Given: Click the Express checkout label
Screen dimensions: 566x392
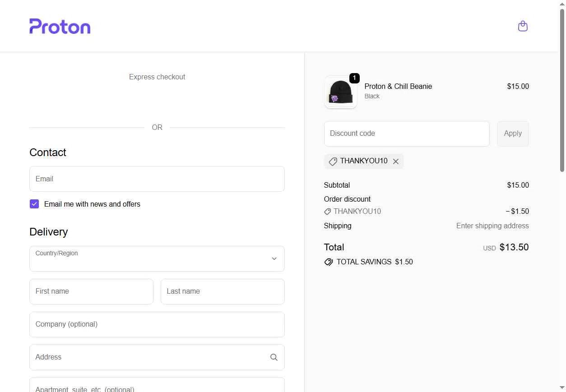Looking at the screenshot, I should [157, 77].
